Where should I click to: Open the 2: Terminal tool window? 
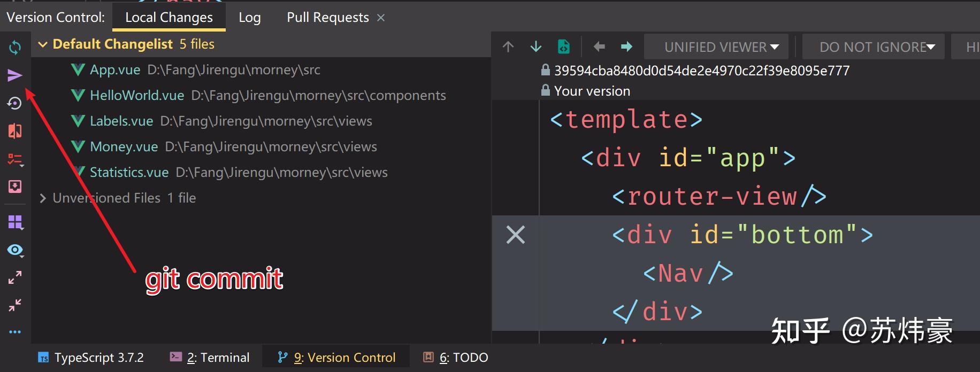pos(210,358)
